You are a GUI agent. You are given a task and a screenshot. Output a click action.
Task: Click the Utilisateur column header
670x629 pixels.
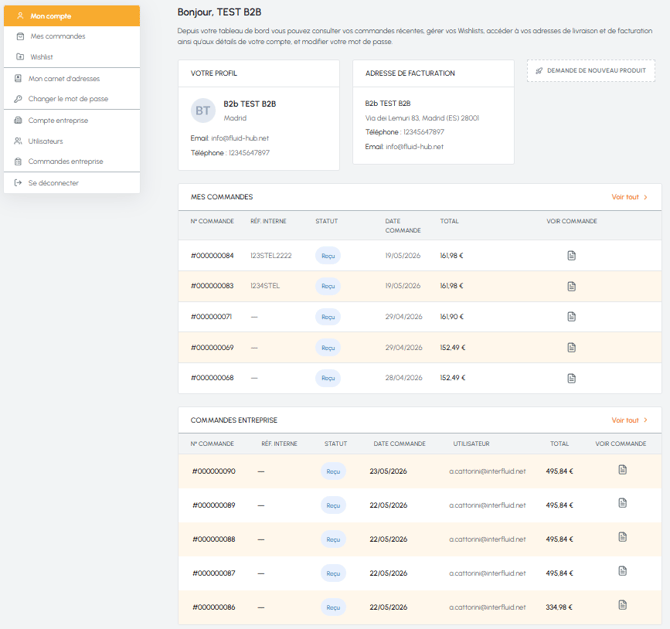tap(471, 444)
